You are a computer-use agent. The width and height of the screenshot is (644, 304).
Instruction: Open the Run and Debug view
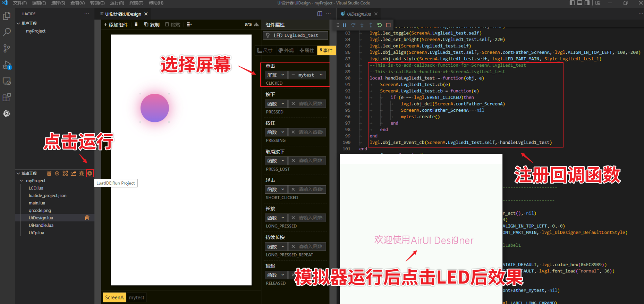pos(7,65)
